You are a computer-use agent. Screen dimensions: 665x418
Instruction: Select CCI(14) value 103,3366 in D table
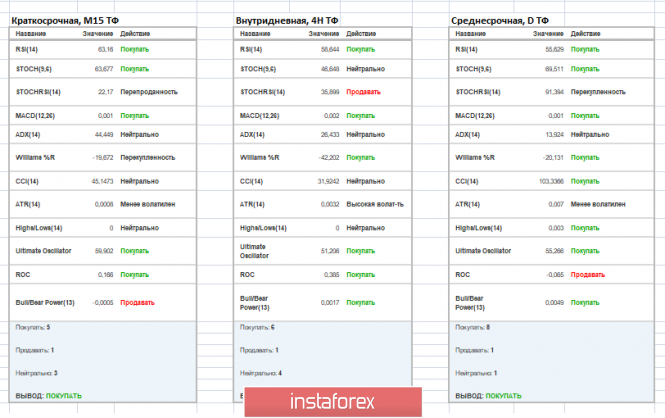point(551,181)
